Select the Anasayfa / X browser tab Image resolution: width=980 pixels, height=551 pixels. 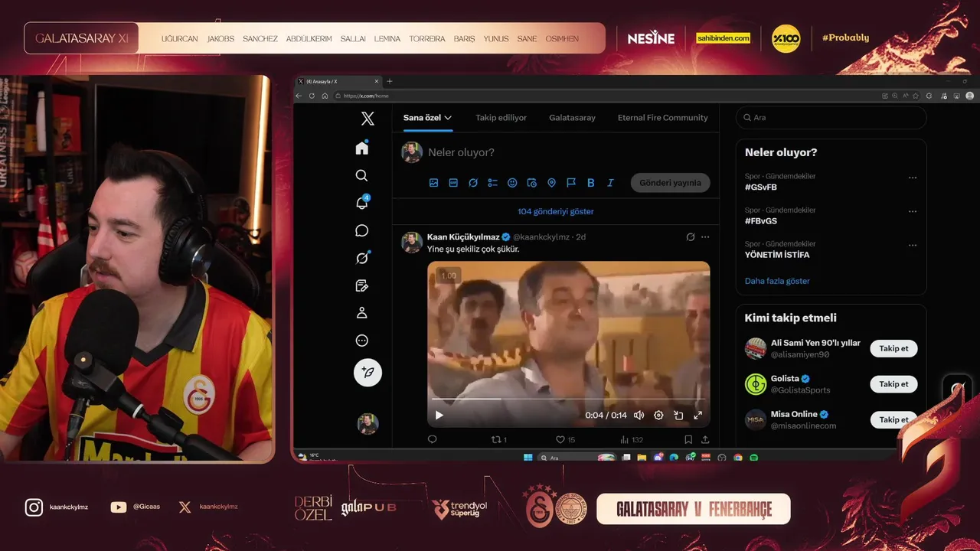coord(338,81)
